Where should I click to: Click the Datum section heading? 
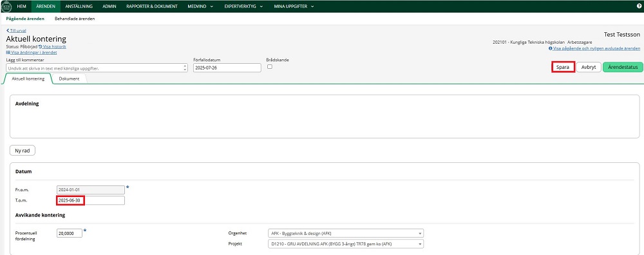(23, 172)
